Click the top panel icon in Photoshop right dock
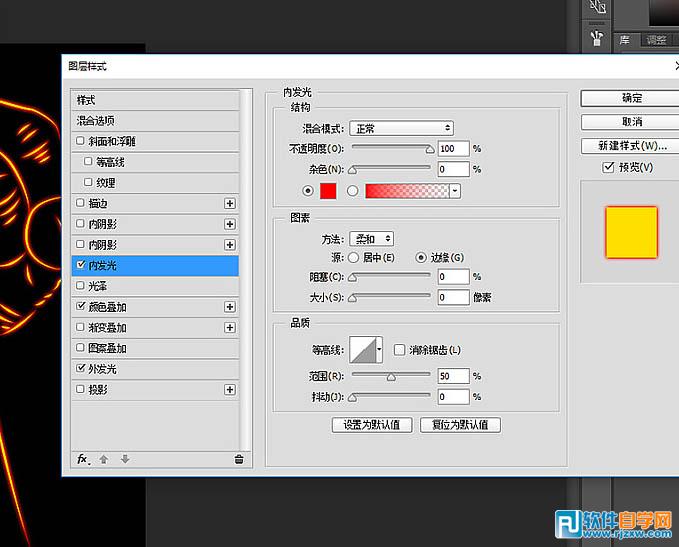 [598, 6]
